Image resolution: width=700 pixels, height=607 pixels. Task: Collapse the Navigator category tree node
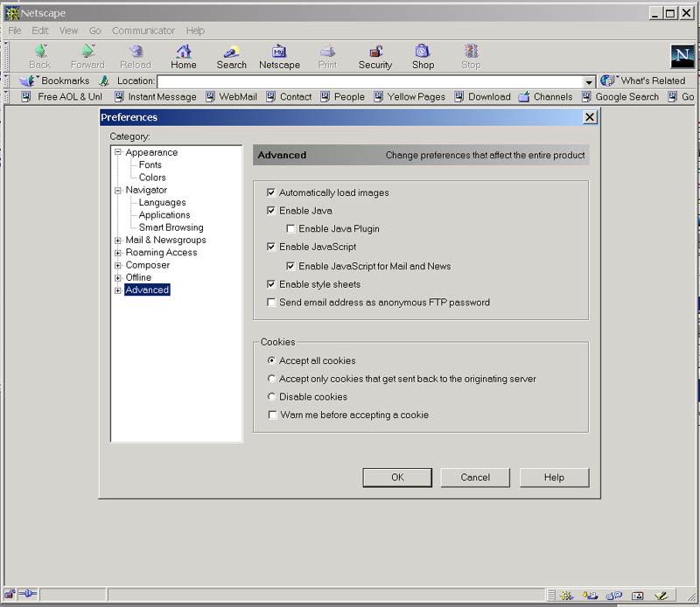pyautogui.click(x=118, y=190)
